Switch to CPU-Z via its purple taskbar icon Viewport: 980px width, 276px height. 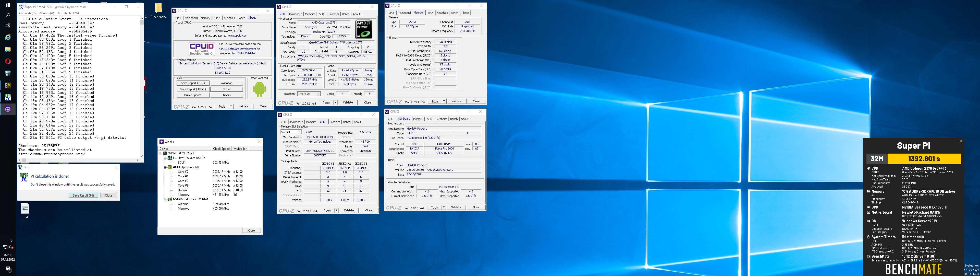pyautogui.click(x=8, y=109)
